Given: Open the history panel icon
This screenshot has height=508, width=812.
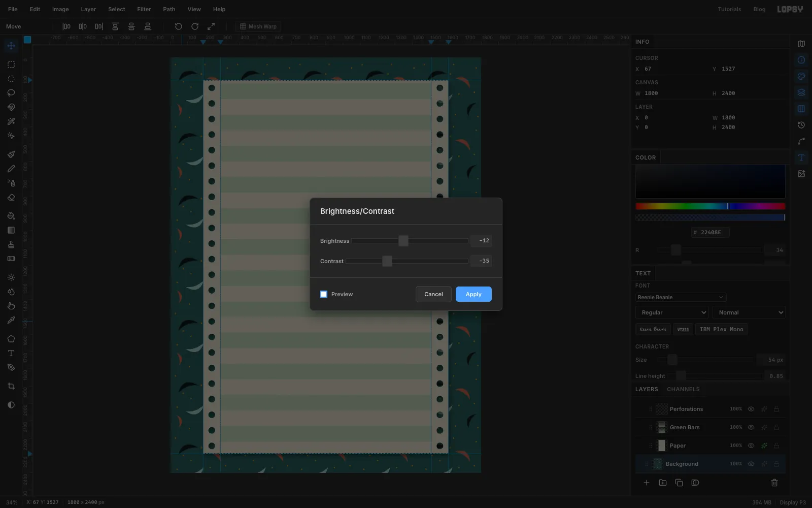Looking at the screenshot, I should tap(801, 125).
